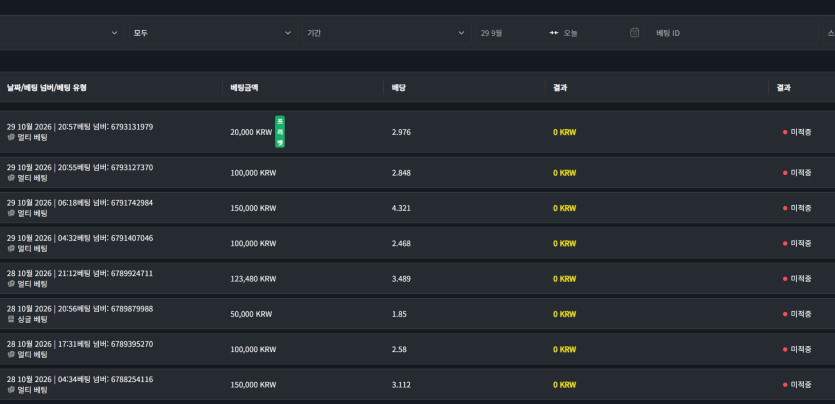Open the 모두 filter dropdown
The image size is (835, 404).
213,33
